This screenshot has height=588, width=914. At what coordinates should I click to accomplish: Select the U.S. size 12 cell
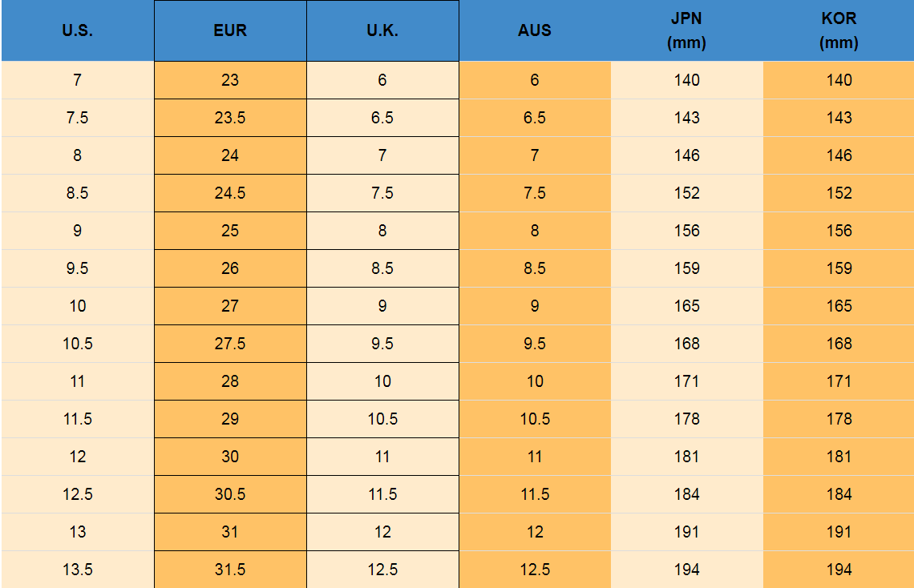[77, 457]
